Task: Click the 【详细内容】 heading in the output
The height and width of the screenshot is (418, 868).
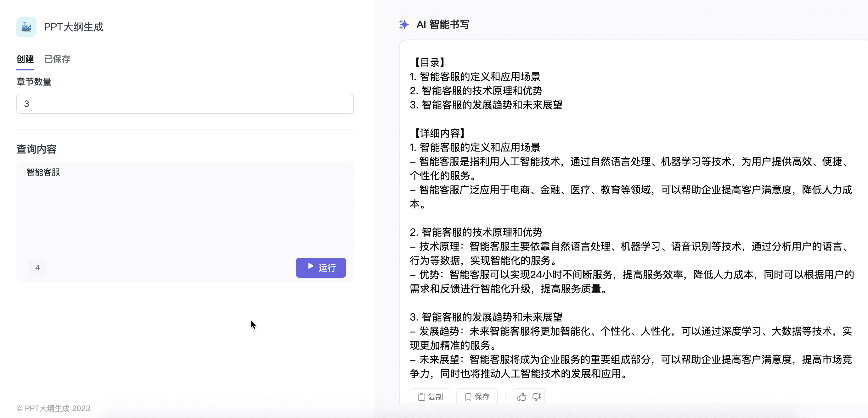Action: [439, 133]
